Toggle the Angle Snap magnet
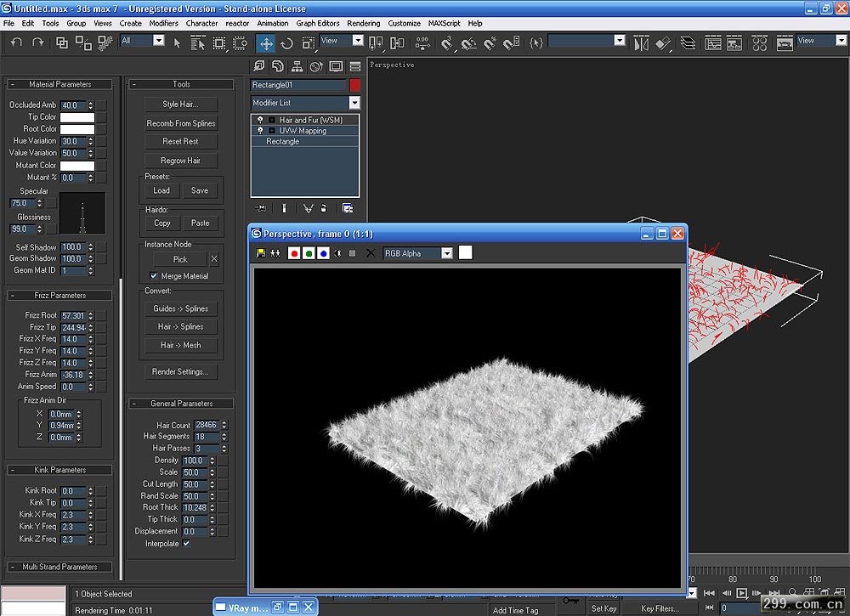 pyautogui.click(x=469, y=43)
